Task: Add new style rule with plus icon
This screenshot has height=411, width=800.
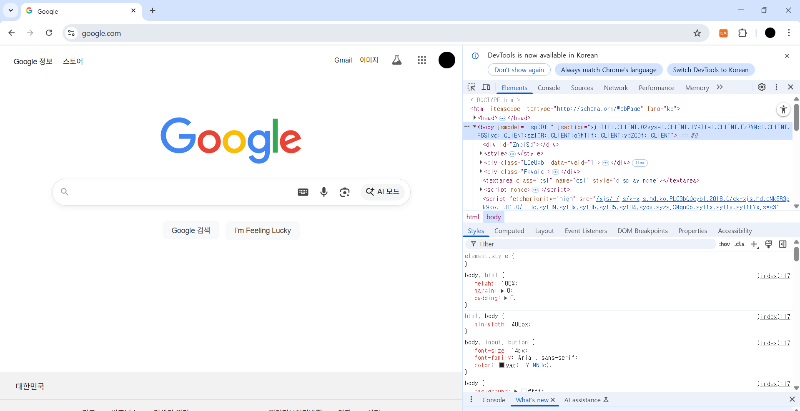Action: coord(755,244)
